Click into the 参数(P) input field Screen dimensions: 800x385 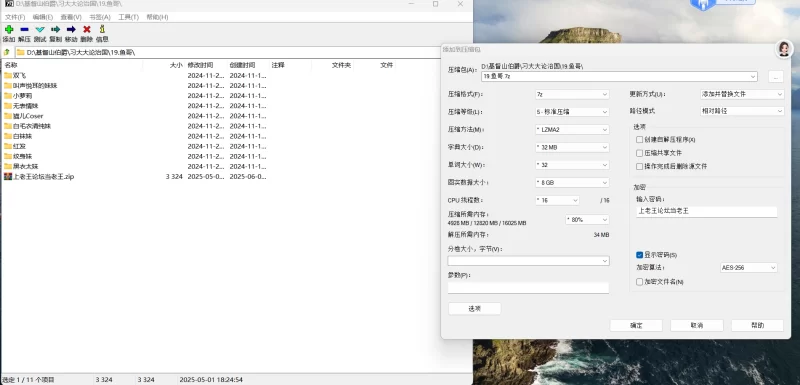(528, 288)
